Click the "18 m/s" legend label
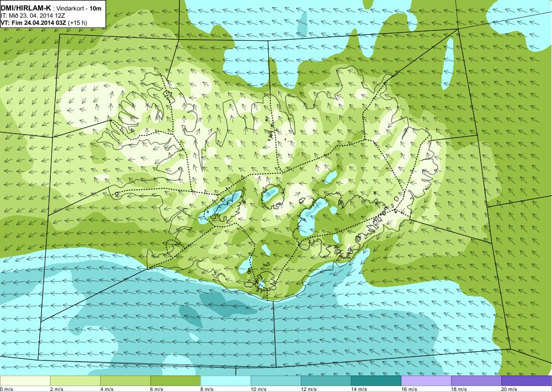The width and height of the screenshot is (552, 392). (459, 389)
